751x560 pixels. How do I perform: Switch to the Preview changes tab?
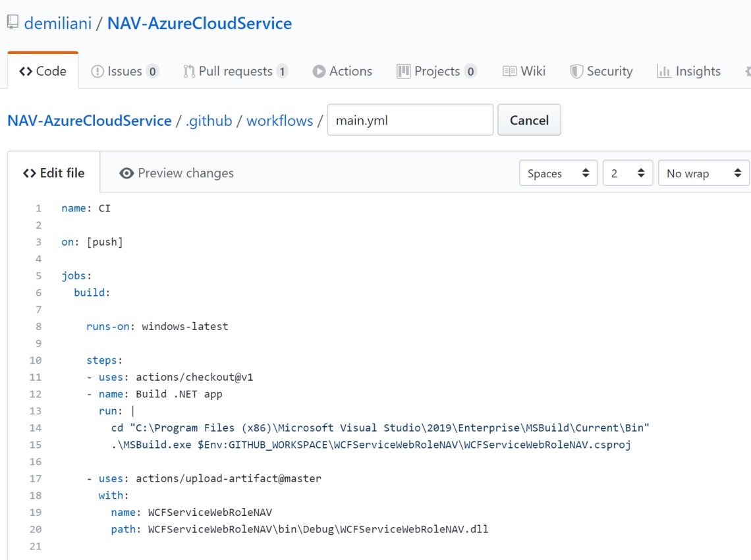tap(185, 173)
